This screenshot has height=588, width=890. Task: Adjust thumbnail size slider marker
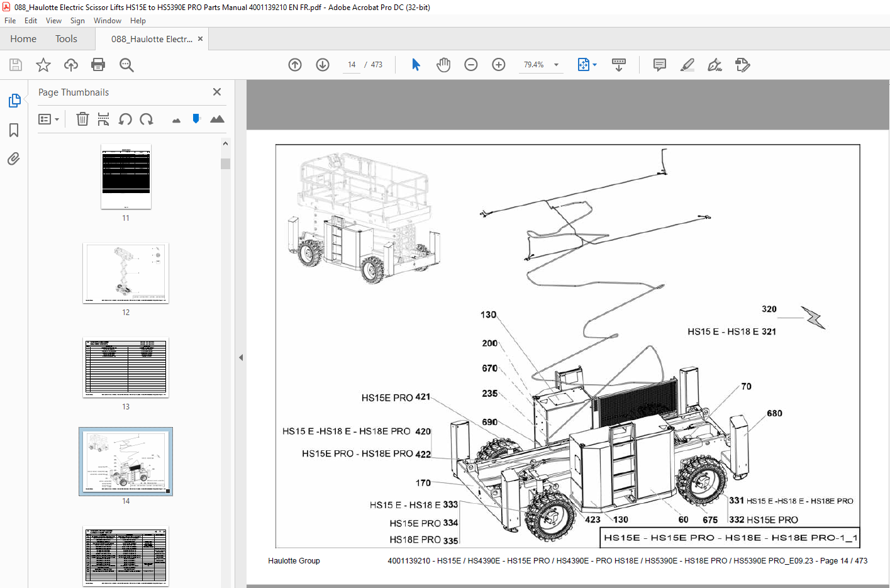(x=196, y=119)
